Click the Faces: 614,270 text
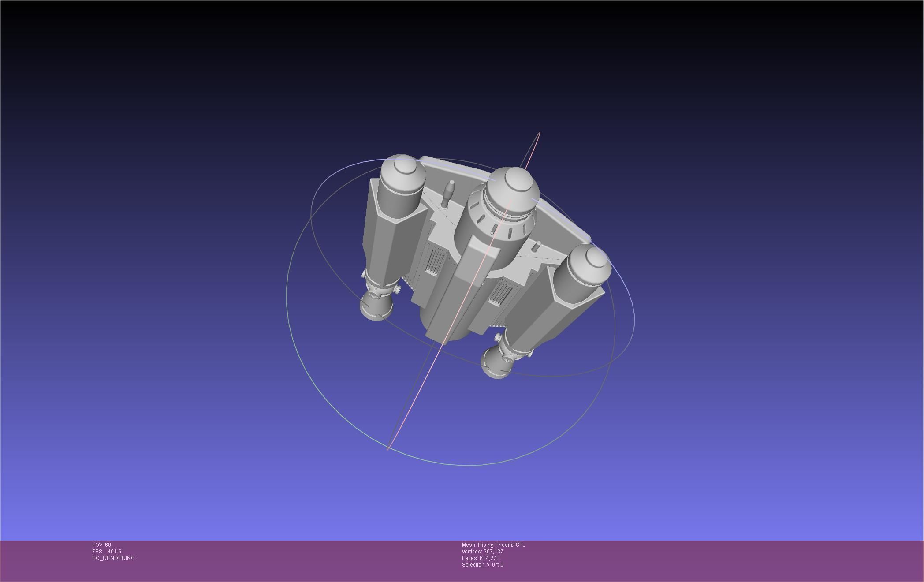924x582 pixels. (481, 558)
